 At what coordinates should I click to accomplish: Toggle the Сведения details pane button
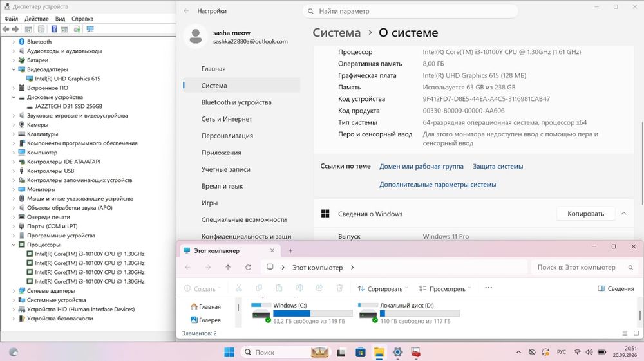(x=615, y=289)
